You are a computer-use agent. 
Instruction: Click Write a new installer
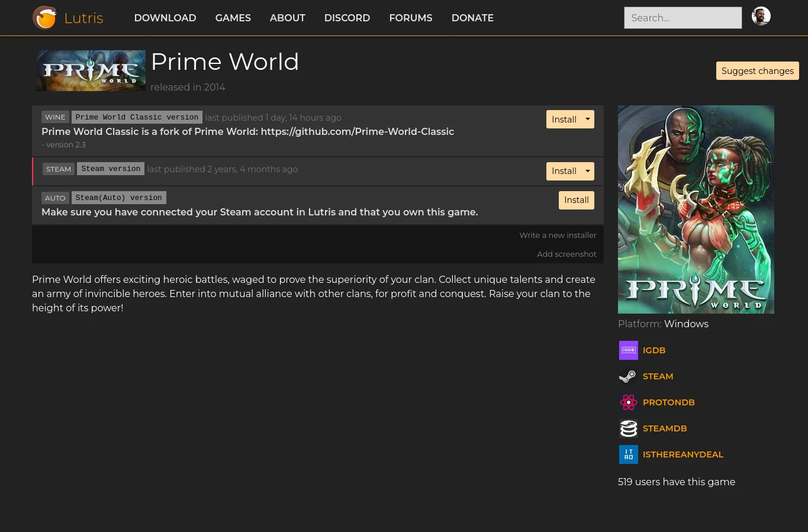tap(558, 235)
